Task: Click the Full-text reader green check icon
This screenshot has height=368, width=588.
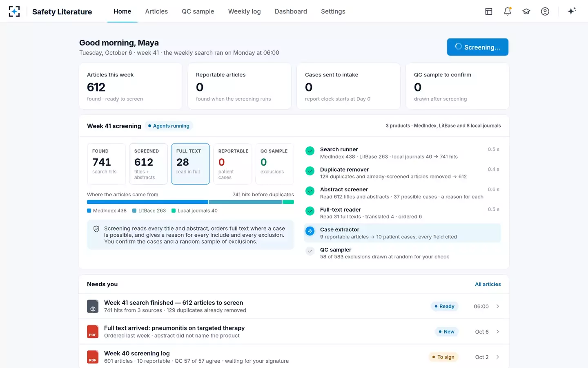Action: [310, 211]
